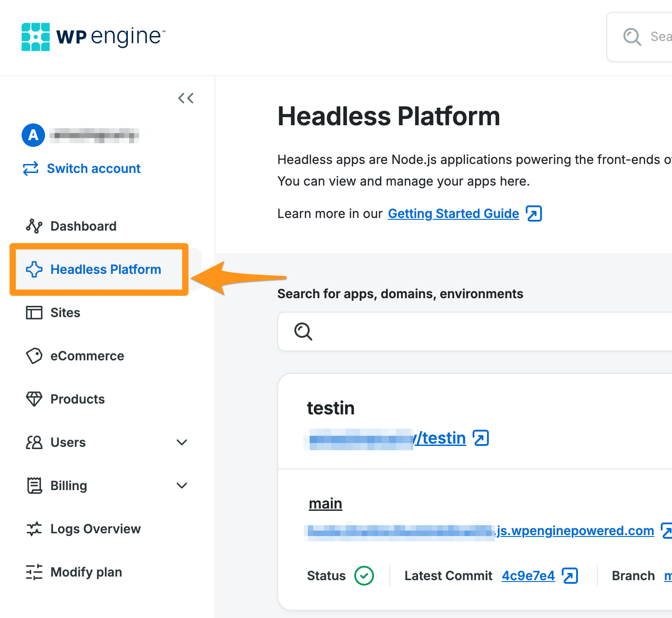Open the wpenginepowered.com environment URL

click(574, 531)
